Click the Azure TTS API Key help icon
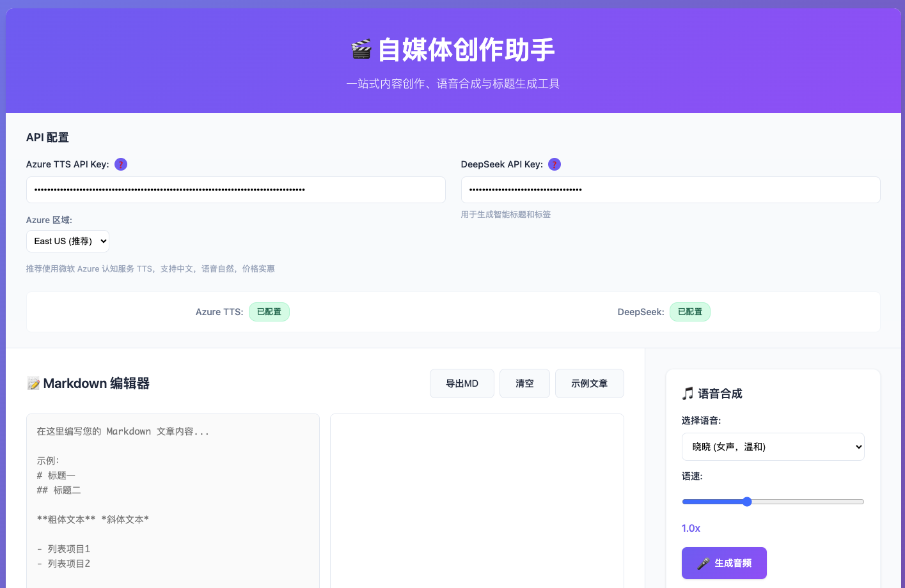 tap(121, 164)
